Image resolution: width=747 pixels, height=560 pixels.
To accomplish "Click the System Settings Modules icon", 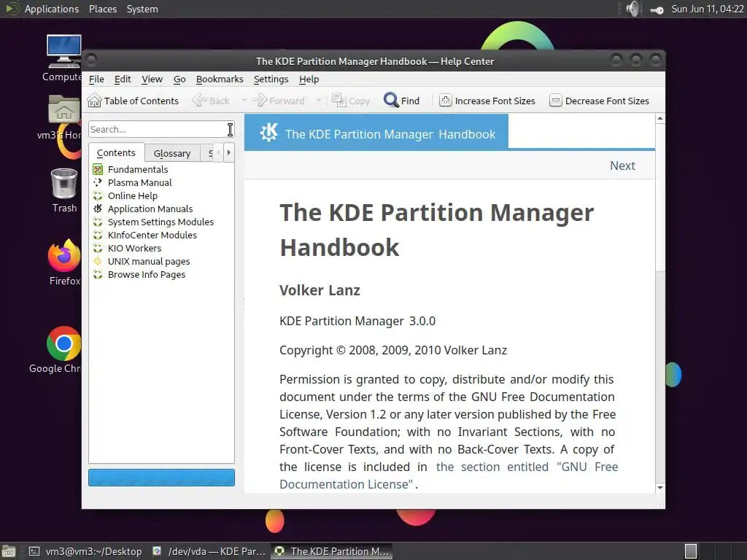I will click(x=98, y=222).
